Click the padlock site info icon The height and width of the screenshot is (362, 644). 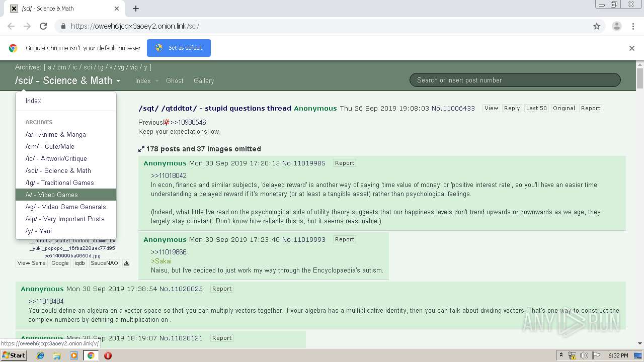[63, 26]
